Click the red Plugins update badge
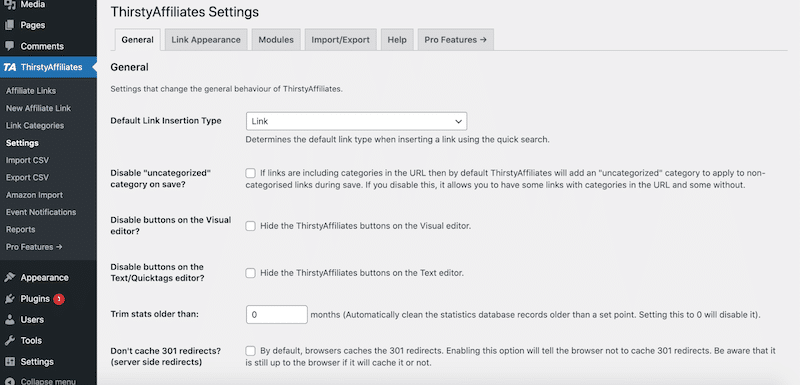 (59, 299)
